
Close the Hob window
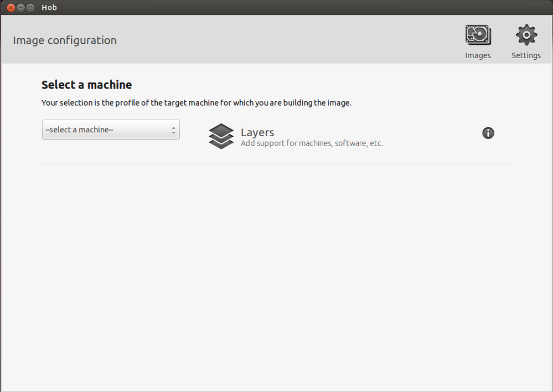11,8
